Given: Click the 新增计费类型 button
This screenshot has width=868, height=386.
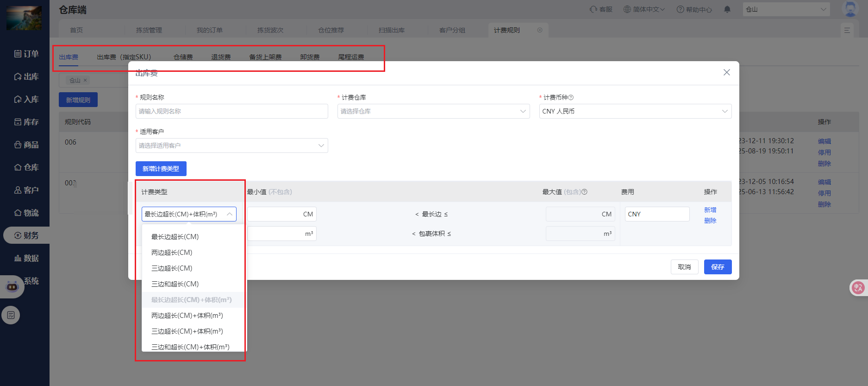Looking at the screenshot, I should (x=161, y=169).
